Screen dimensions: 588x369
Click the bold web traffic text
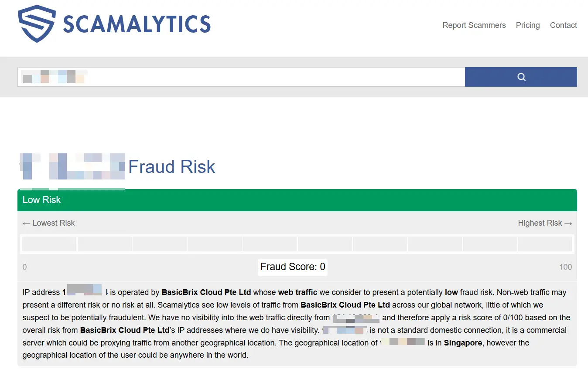click(x=297, y=292)
